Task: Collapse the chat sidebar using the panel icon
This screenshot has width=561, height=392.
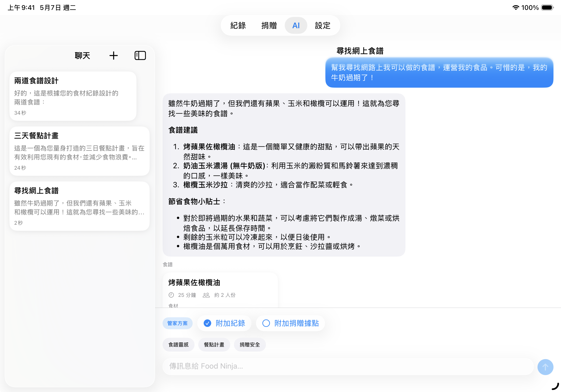Action: (x=140, y=55)
